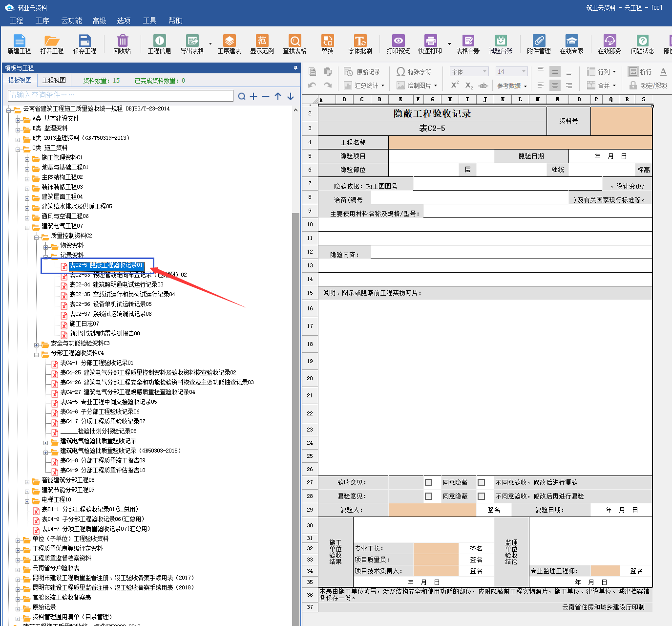Click 特殊字符 special characters button
Viewport: 672px width, 626px height.
[x=414, y=72]
